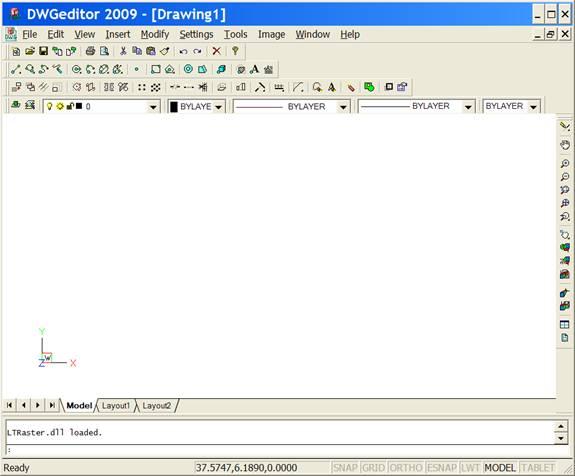This screenshot has width=575, height=476.
Task: Toggle ORTHO mode in status bar
Action: tap(406, 468)
